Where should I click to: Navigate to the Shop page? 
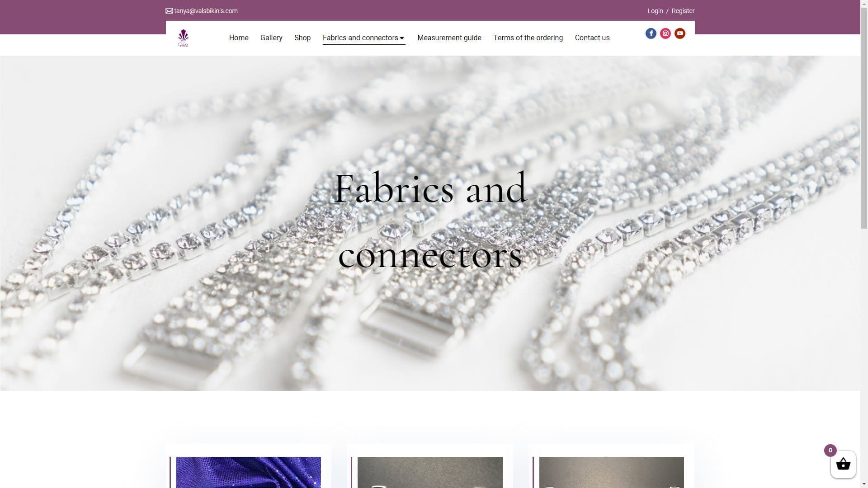[x=302, y=38]
